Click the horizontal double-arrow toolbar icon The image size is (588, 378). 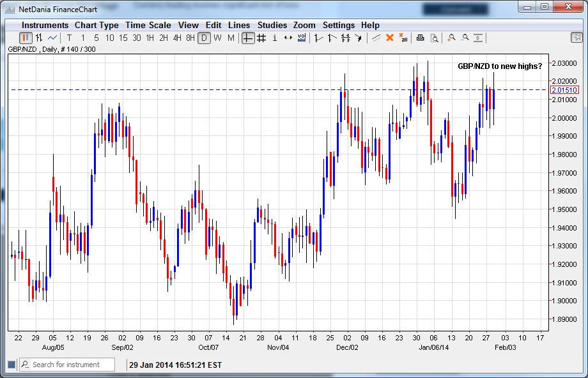(288, 38)
